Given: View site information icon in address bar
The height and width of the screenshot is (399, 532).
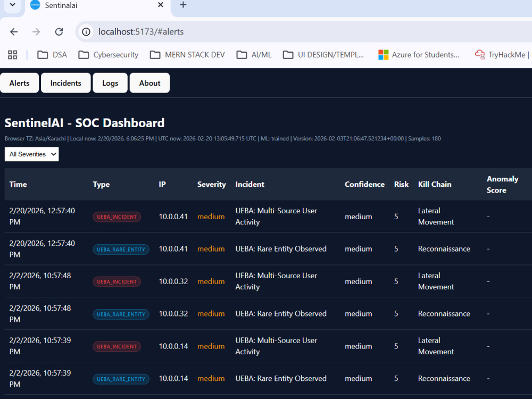Looking at the screenshot, I should tap(86, 32).
